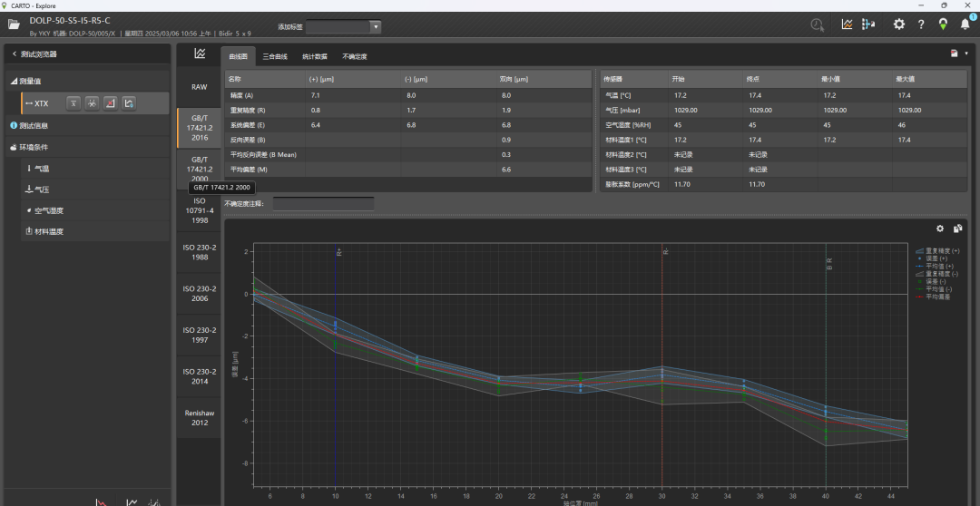Click the analysis chart icon in top bar
This screenshot has height=506, width=980.
pyautogui.click(x=847, y=24)
